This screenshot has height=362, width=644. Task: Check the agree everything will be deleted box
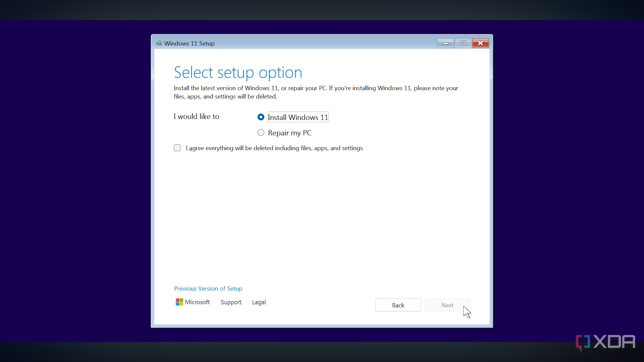(177, 148)
